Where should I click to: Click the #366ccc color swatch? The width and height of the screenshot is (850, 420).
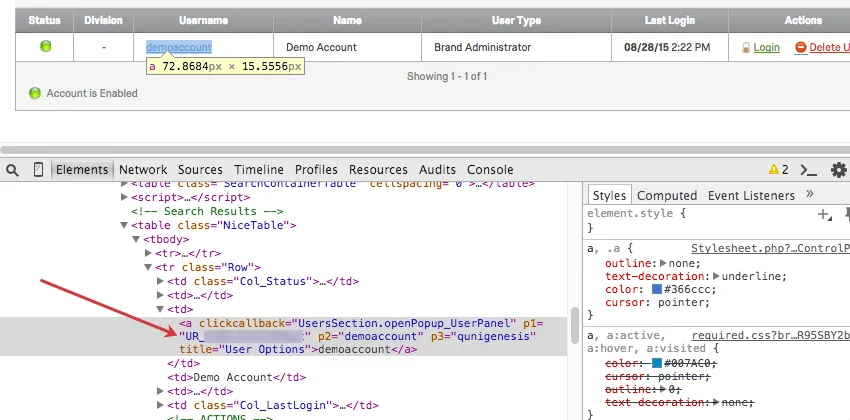(657, 291)
